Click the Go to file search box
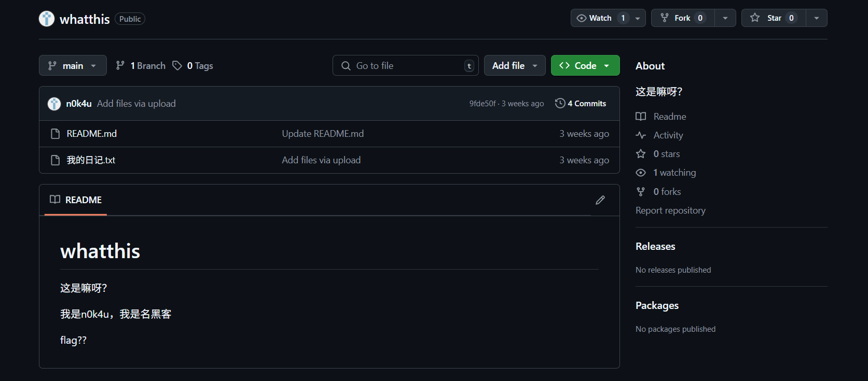 click(x=405, y=65)
